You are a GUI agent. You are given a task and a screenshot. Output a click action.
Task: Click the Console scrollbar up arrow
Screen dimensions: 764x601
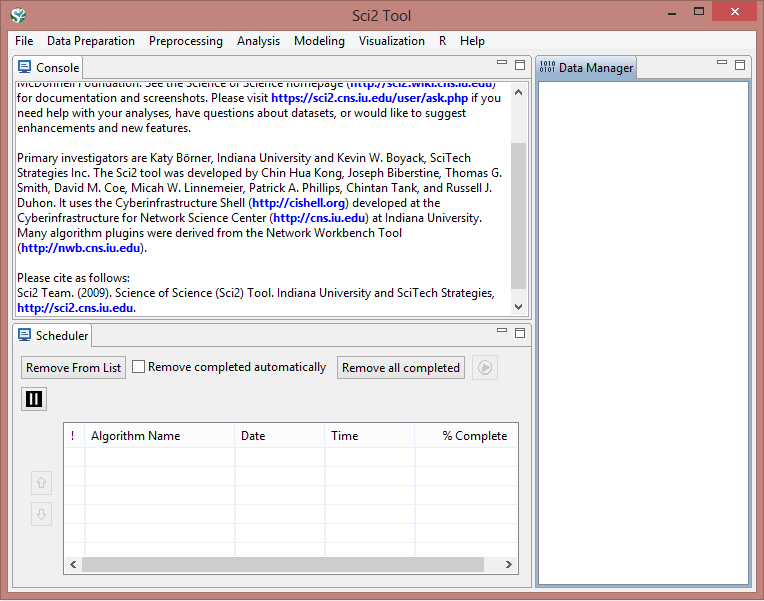click(x=518, y=92)
